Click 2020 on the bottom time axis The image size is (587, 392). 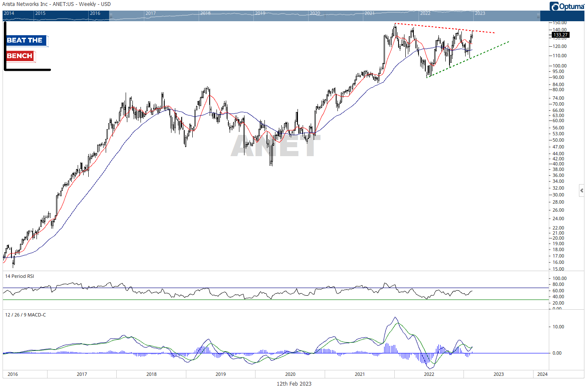(x=290, y=374)
